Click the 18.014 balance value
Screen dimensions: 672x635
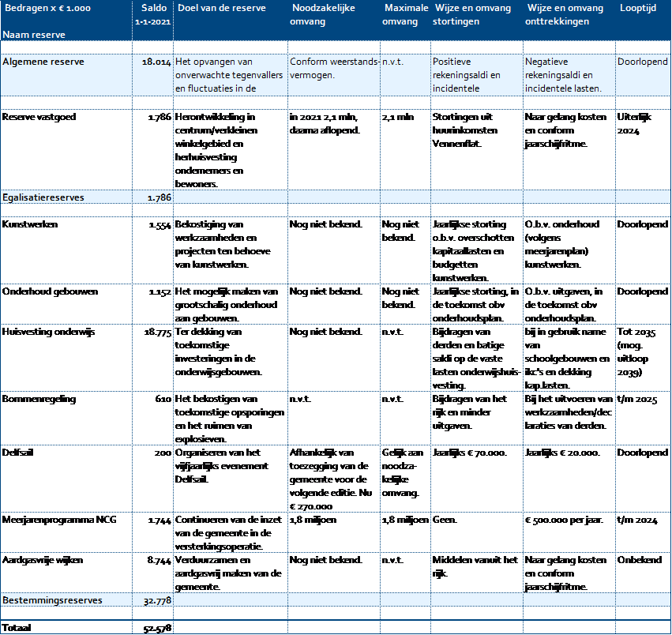(x=155, y=61)
